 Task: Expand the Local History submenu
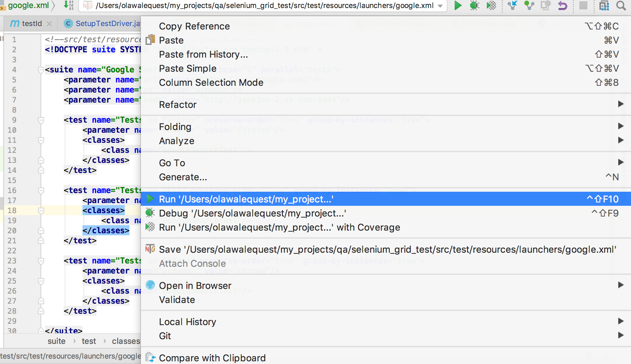[x=620, y=321]
